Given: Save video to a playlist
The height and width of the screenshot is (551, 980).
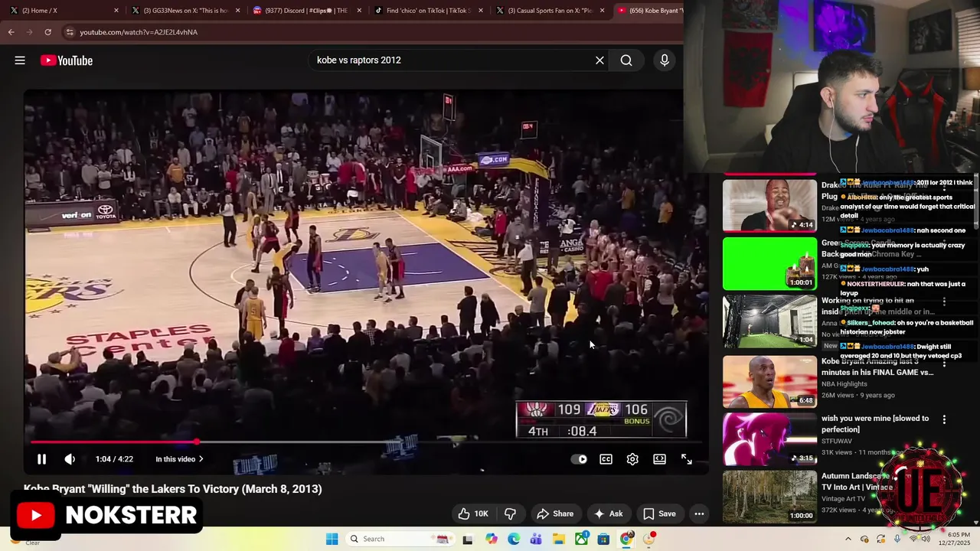Looking at the screenshot, I should point(659,514).
